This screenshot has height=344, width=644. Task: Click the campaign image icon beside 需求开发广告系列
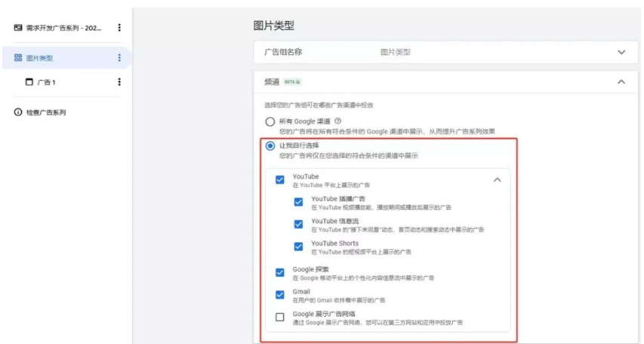pyautogui.click(x=17, y=28)
